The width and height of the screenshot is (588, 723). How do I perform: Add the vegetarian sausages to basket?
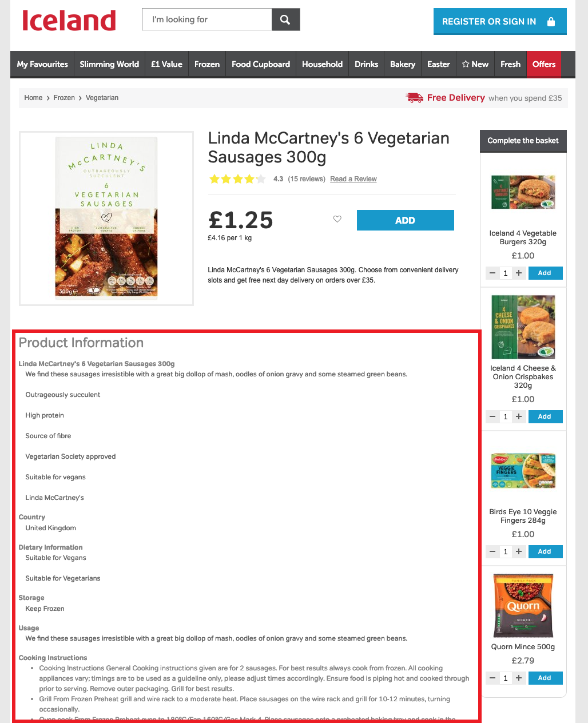point(406,220)
